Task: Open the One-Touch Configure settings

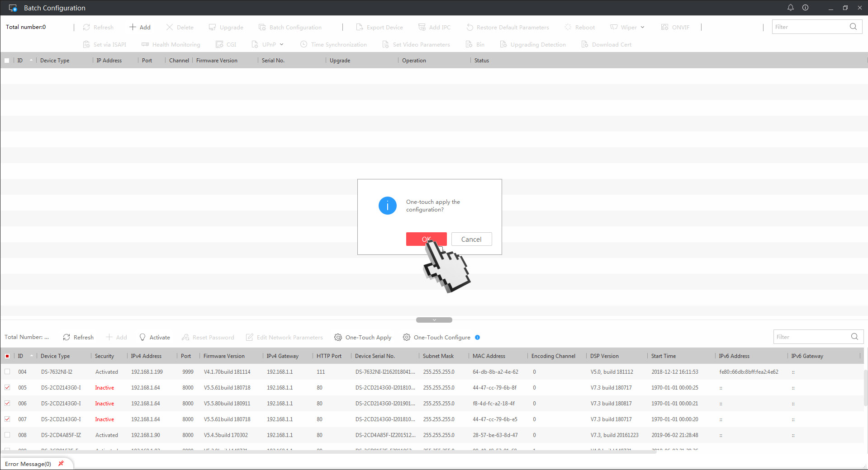Action: [436, 337]
